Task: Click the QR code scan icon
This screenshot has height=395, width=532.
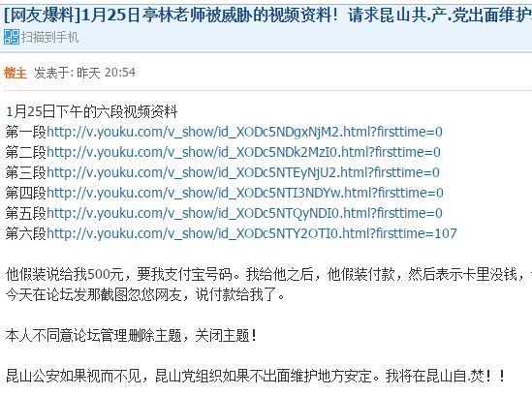Action: point(12,37)
